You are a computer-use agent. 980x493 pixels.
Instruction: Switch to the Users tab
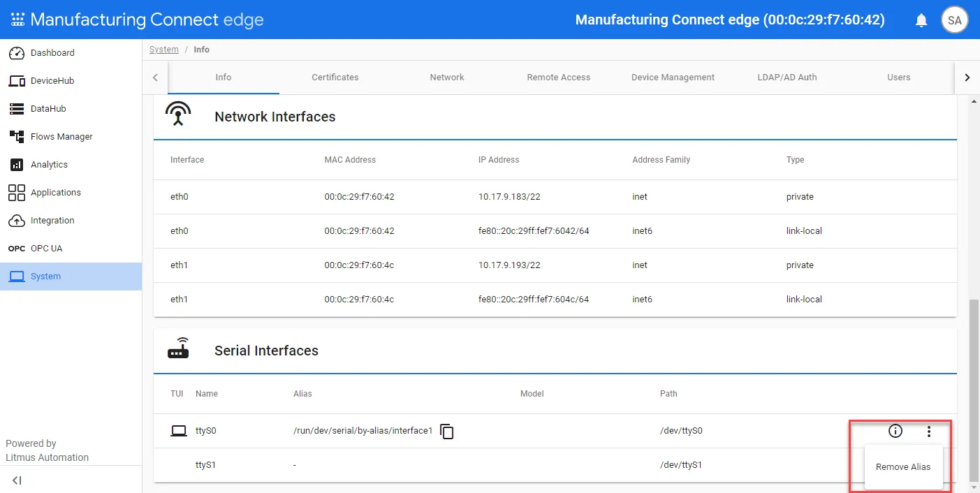pyautogui.click(x=899, y=78)
